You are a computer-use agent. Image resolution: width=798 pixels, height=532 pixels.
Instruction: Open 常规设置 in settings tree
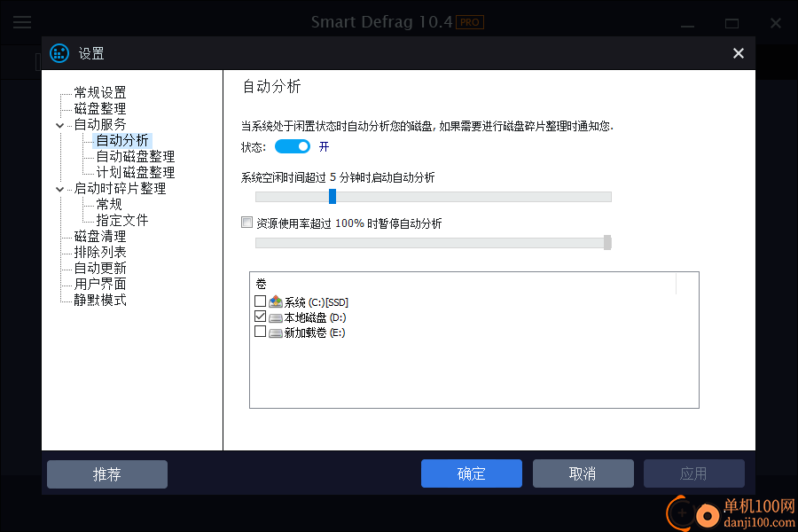tap(99, 92)
